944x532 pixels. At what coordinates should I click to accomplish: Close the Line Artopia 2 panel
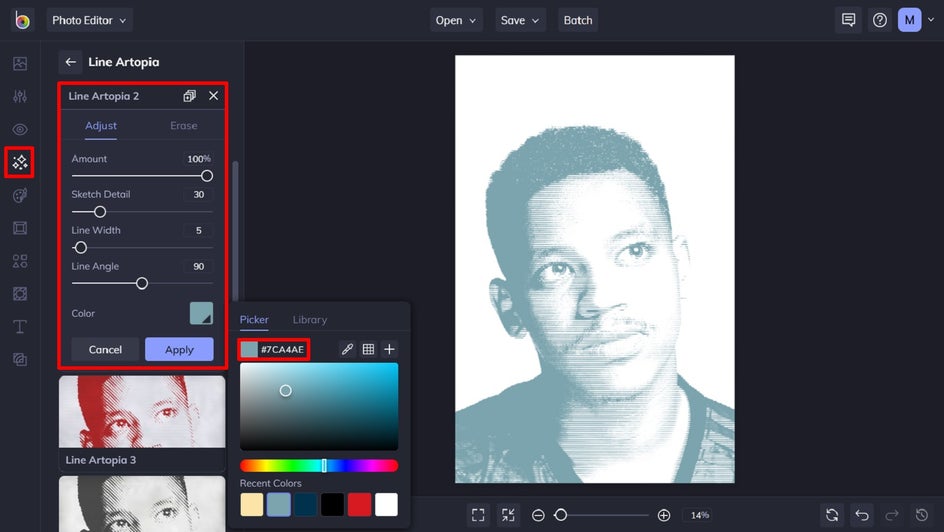coord(214,96)
